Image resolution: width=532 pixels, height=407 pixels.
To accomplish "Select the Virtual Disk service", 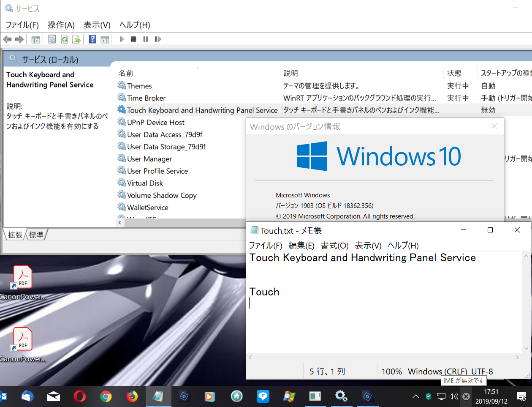I will [x=145, y=183].
